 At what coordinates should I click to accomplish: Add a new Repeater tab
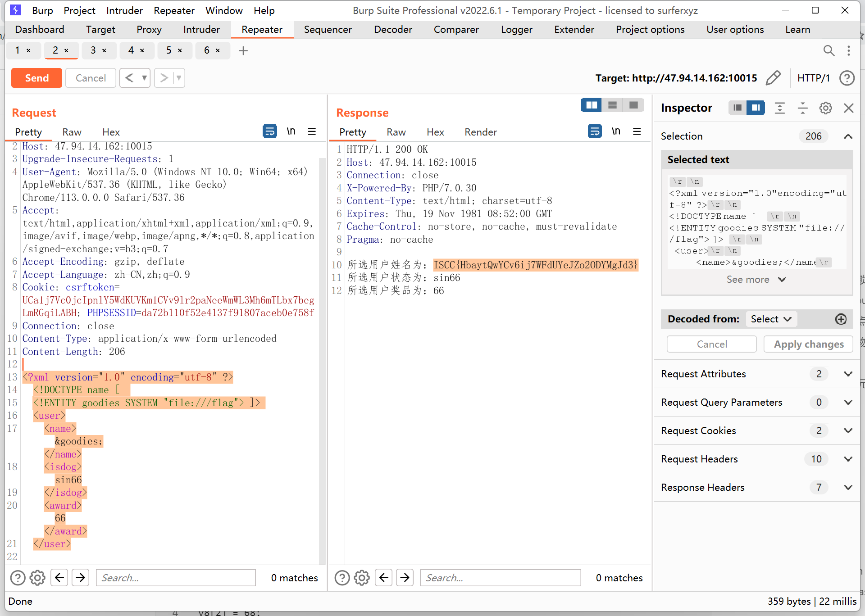[x=243, y=50]
